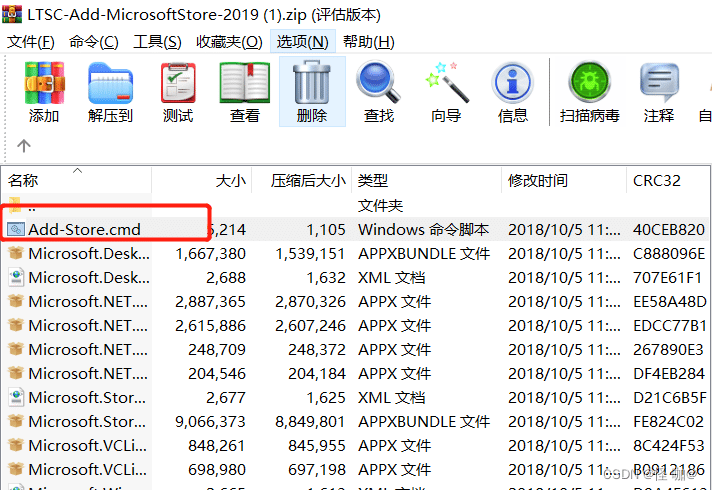Click the size value 1,667,380

[211, 253]
